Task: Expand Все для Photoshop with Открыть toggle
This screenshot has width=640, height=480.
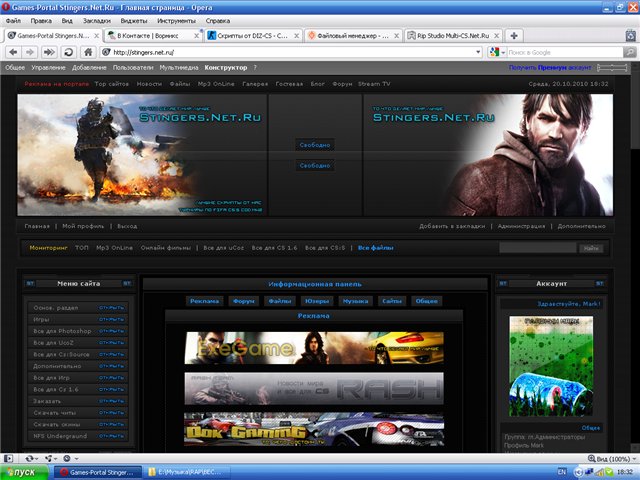Action: (111, 331)
